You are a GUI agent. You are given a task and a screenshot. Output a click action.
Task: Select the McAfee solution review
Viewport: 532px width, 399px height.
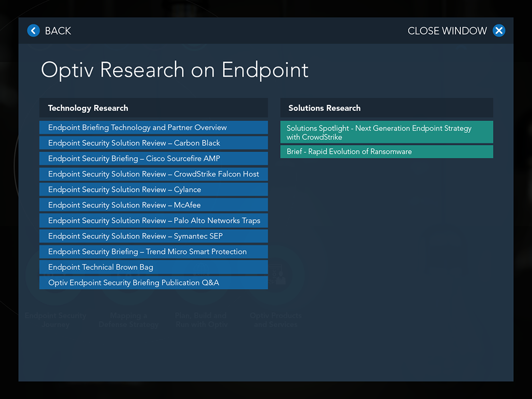click(153, 205)
